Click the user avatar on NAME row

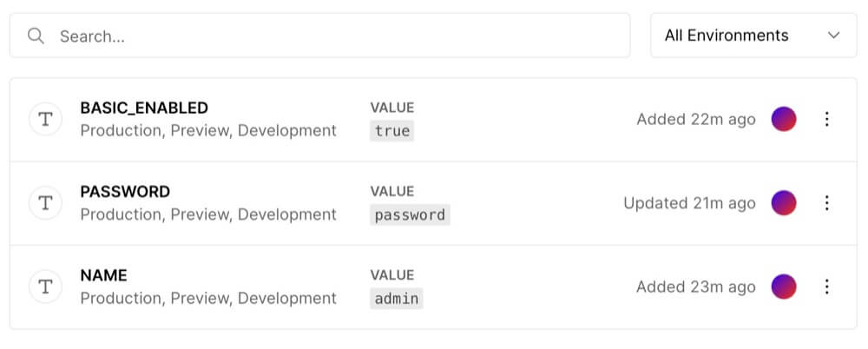point(784,286)
